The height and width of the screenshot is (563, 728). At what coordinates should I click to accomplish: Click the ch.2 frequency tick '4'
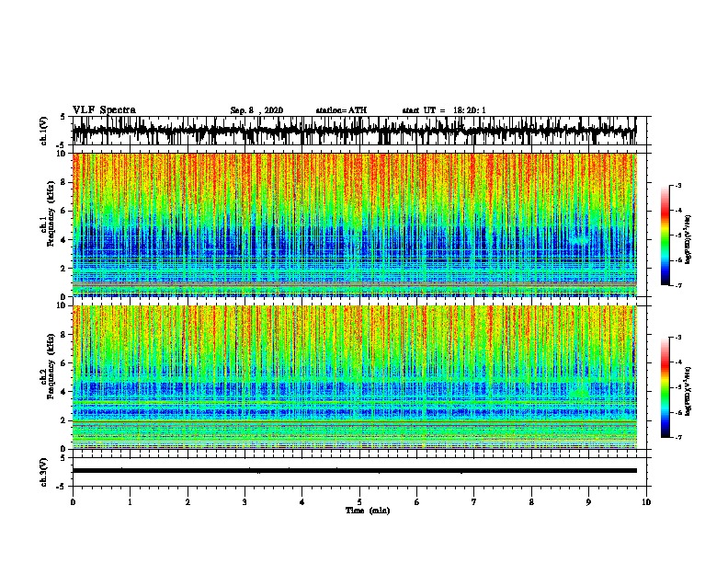click(63, 392)
